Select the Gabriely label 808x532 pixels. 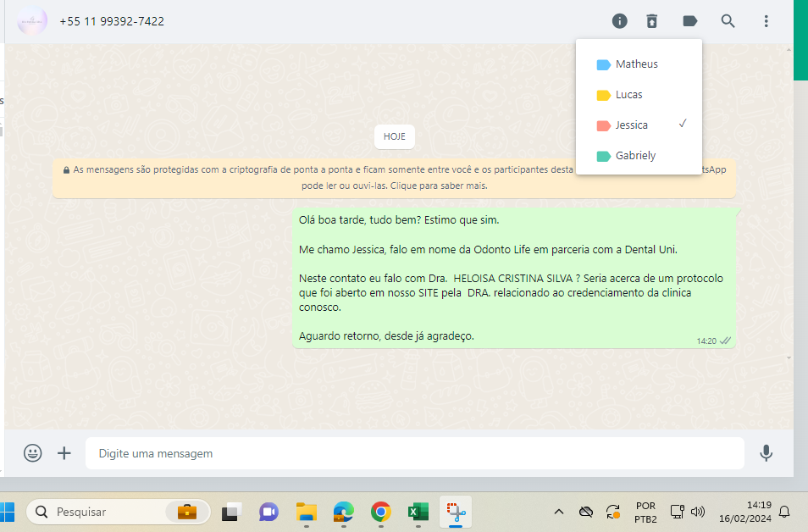pos(639,156)
